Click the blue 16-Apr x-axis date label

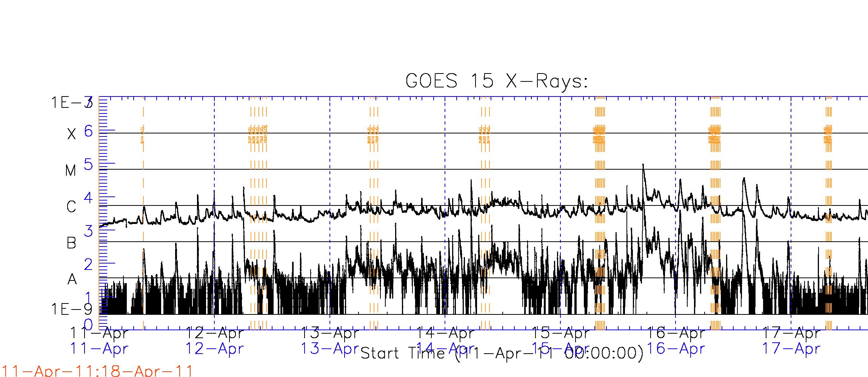(676, 349)
